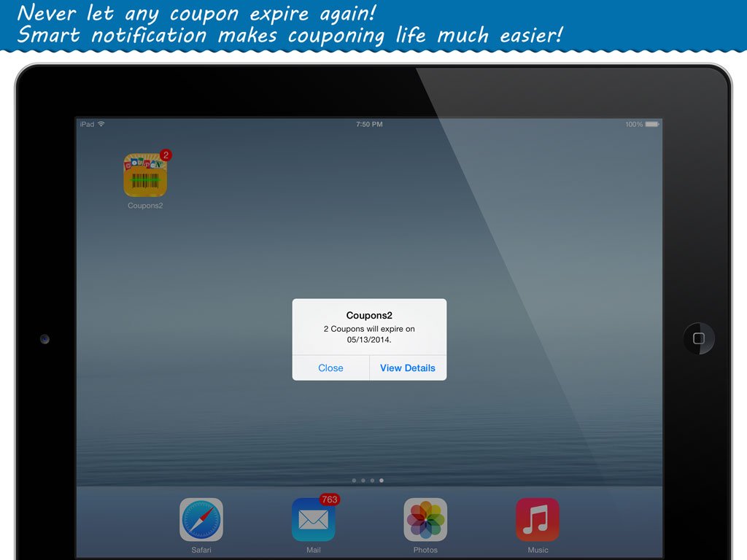The height and width of the screenshot is (560, 747).
Task: Tap the 763 unread badge on Mail
Action: coord(330,499)
